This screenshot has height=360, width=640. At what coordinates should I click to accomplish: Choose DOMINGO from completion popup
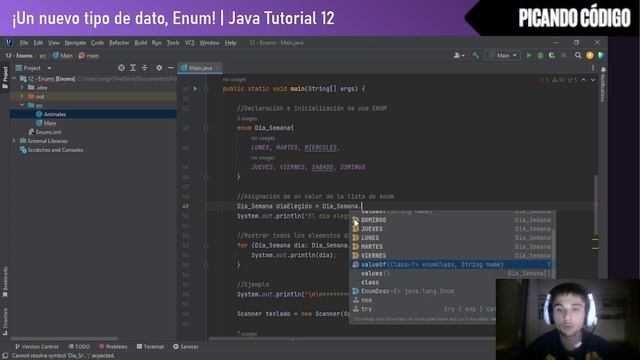pos(451,220)
